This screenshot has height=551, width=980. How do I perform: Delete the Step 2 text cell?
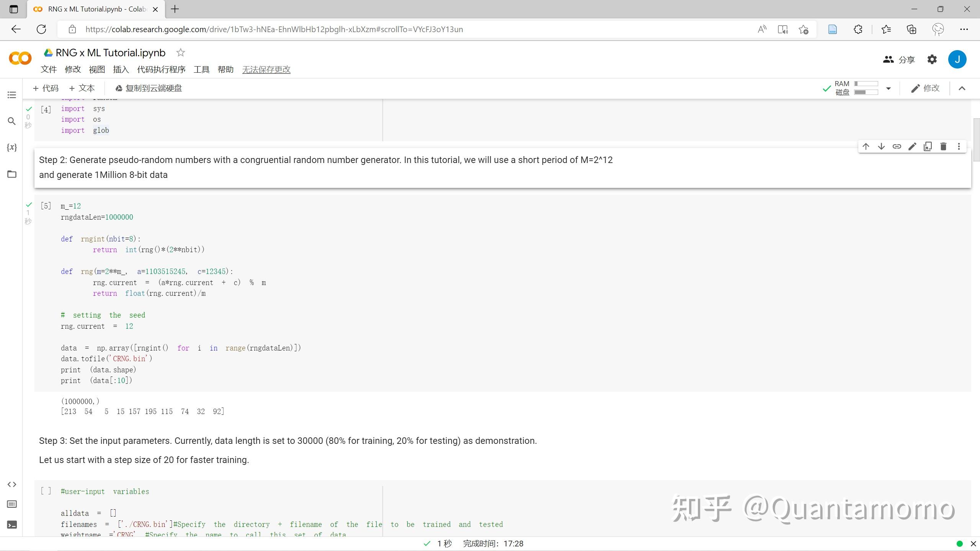tap(943, 146)
